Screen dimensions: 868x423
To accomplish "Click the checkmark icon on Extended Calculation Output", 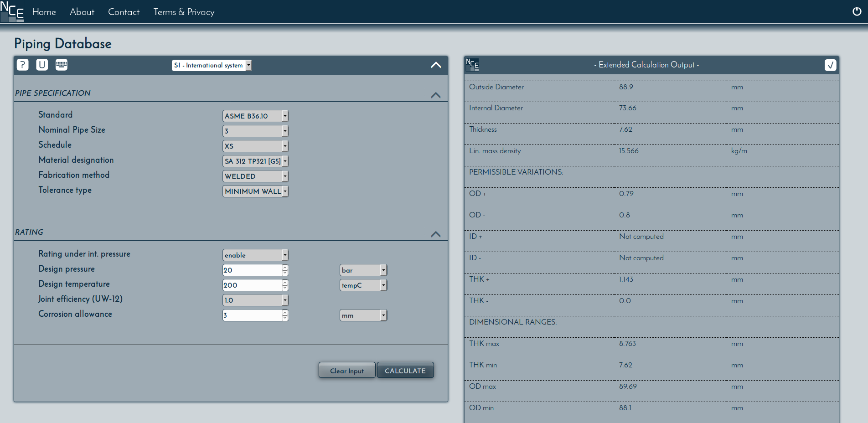I will pyautogui.click(x=830, y=65).
